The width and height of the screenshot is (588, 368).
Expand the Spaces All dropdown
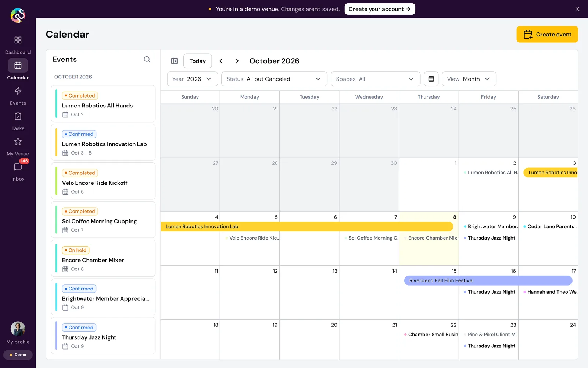[x=376, y=79]
